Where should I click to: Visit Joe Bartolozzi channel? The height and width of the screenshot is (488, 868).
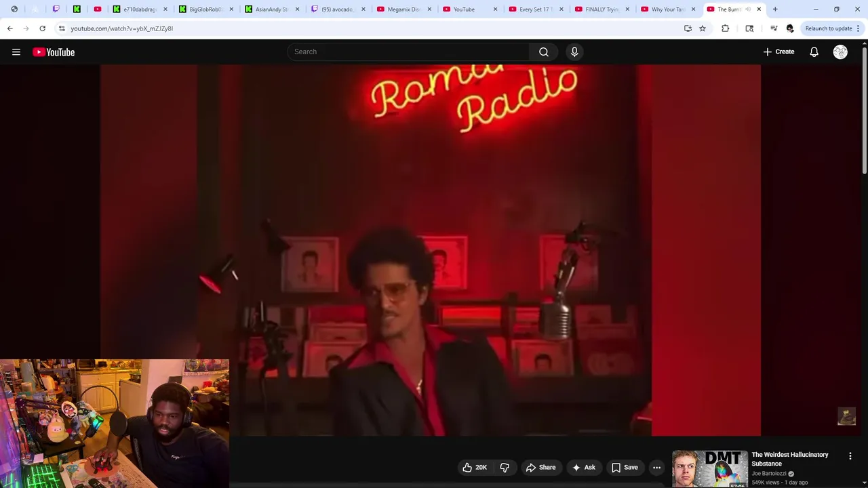point(769,474)
